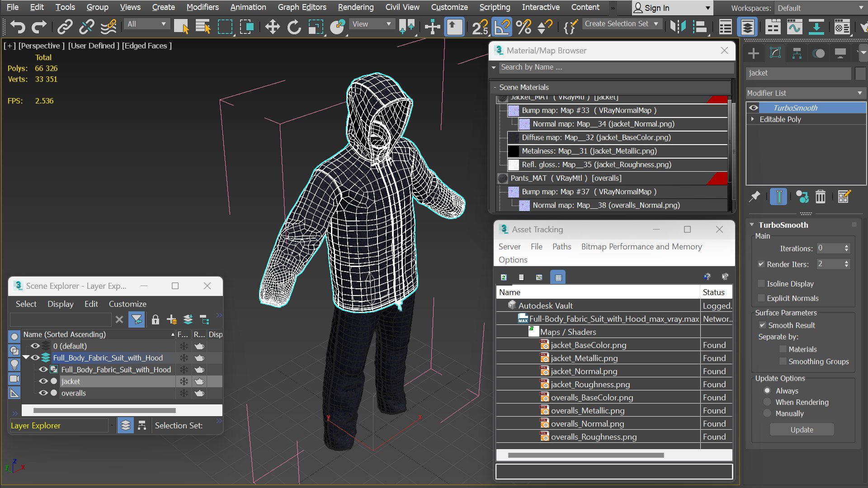Switch to the Motion panel icon

click(x=819, y=53)
